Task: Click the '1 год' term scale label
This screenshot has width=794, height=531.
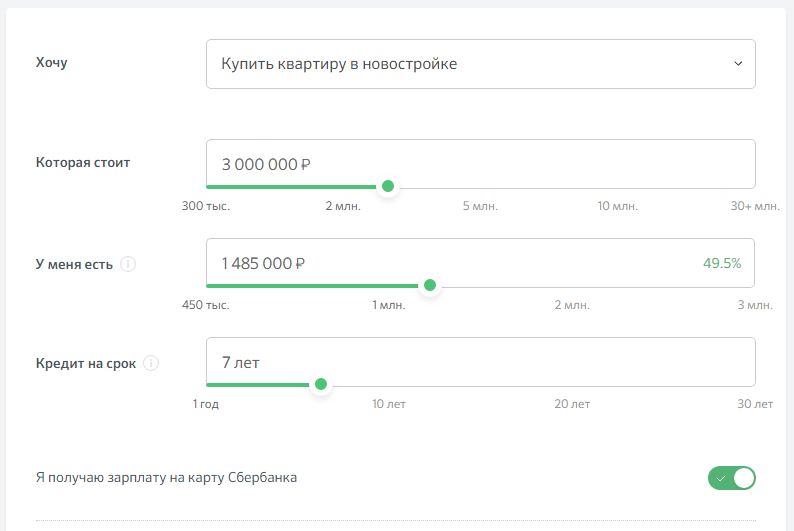Action: pos(206,404)
